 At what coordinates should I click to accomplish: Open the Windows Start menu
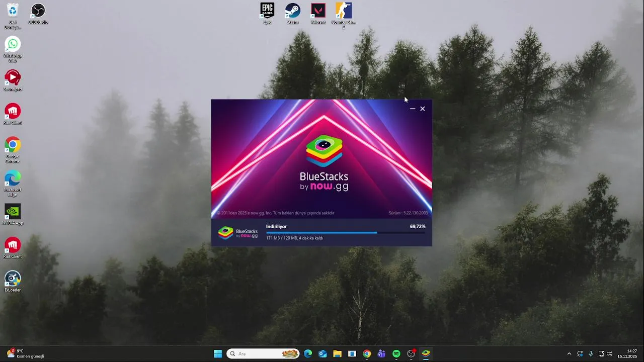(x=218, y=354)
